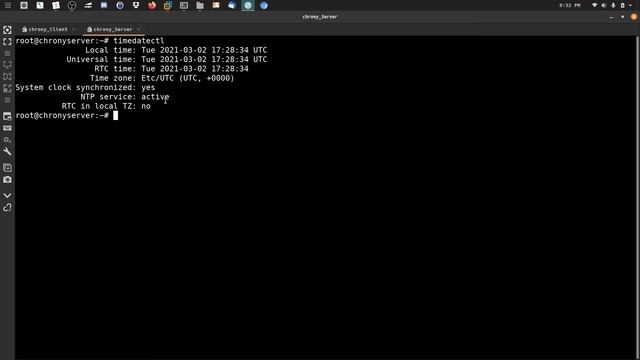Click the multi-monitor icon in sidebar

click(x=7, y=65)
